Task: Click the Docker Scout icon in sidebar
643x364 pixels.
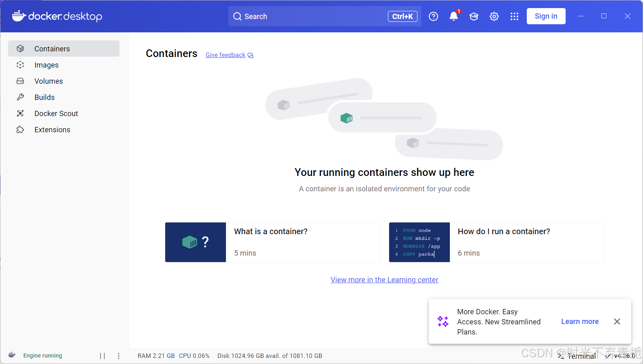Action: pyautogui.click(x=20, y=113)
